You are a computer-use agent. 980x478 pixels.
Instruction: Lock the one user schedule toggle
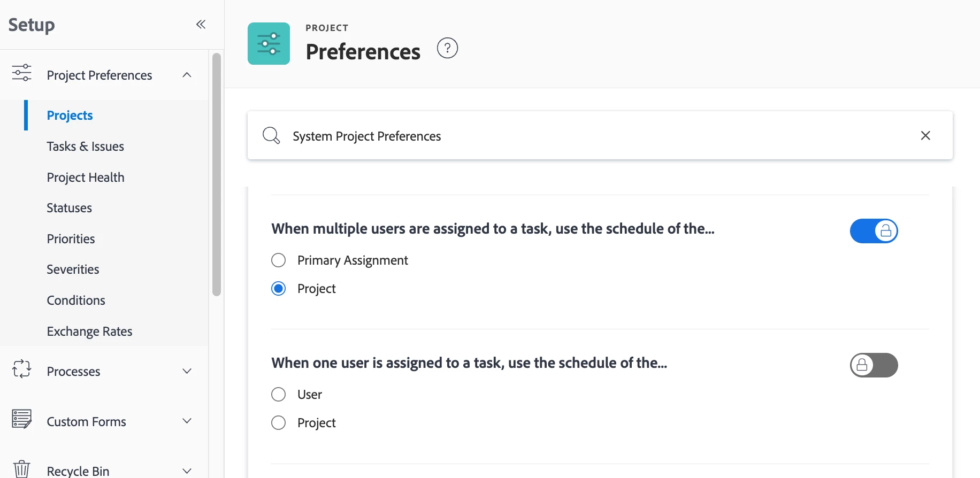coord(874,365)
